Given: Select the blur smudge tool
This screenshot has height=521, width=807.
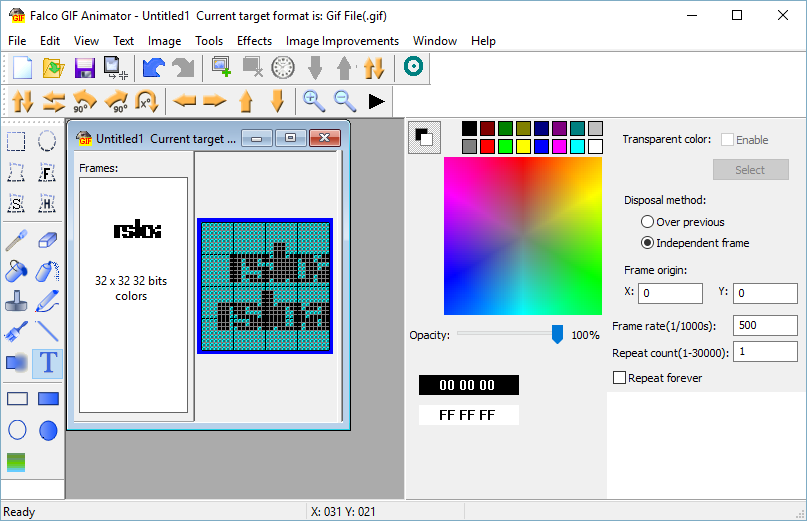Looking at the screenshot, I should pos(16,363).
